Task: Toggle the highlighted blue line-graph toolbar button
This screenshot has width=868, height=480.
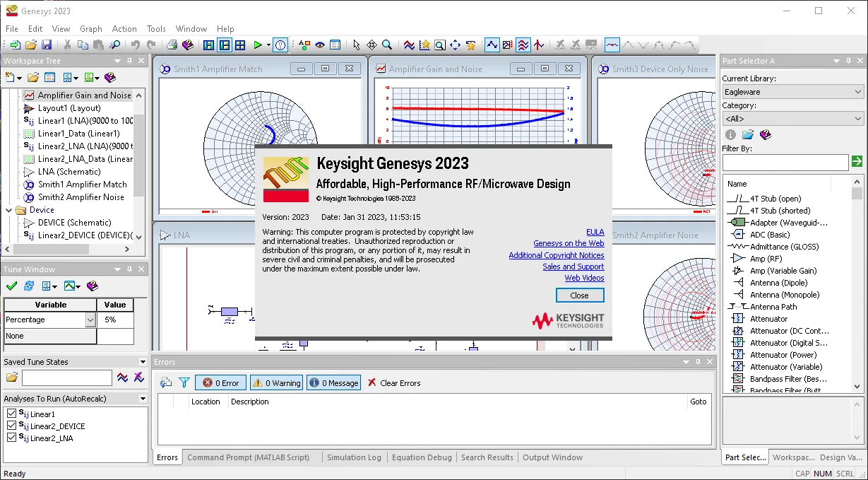Action: (492, 45)
